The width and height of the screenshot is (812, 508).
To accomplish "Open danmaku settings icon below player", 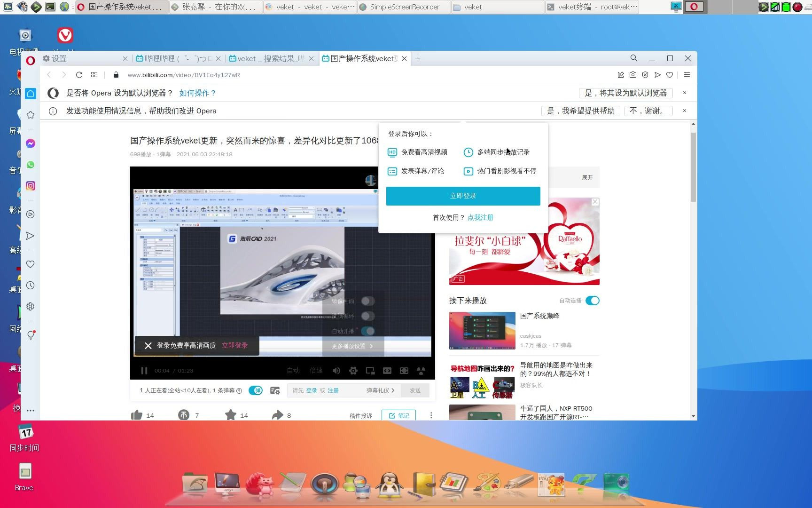I will 275,390.
